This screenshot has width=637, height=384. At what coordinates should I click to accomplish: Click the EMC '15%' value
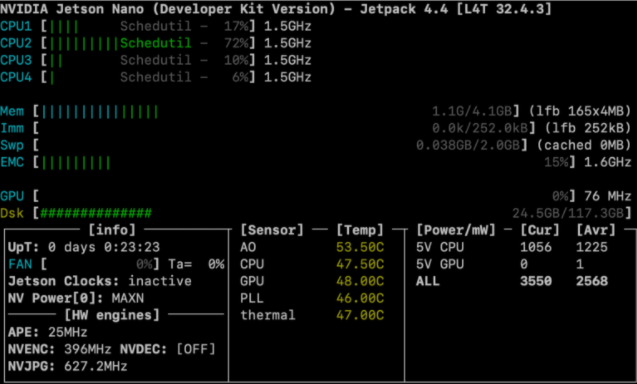[556, 163]
